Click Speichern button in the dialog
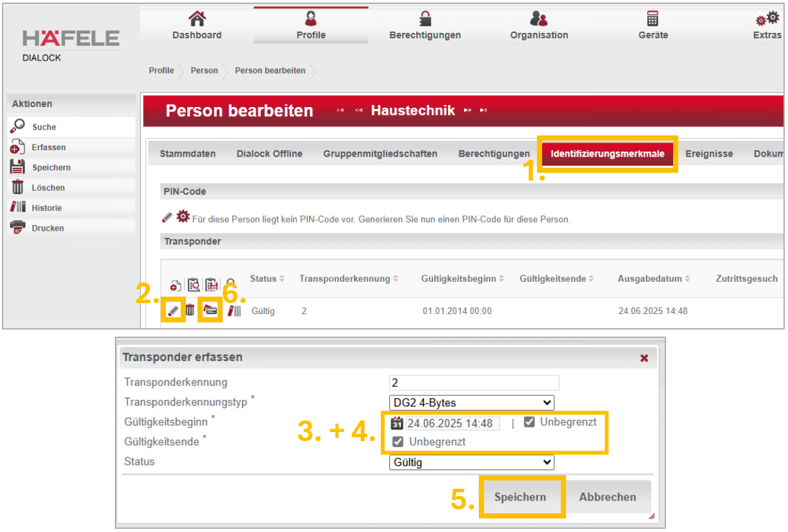Screen dimensions: 788x532 coord(520,497)
